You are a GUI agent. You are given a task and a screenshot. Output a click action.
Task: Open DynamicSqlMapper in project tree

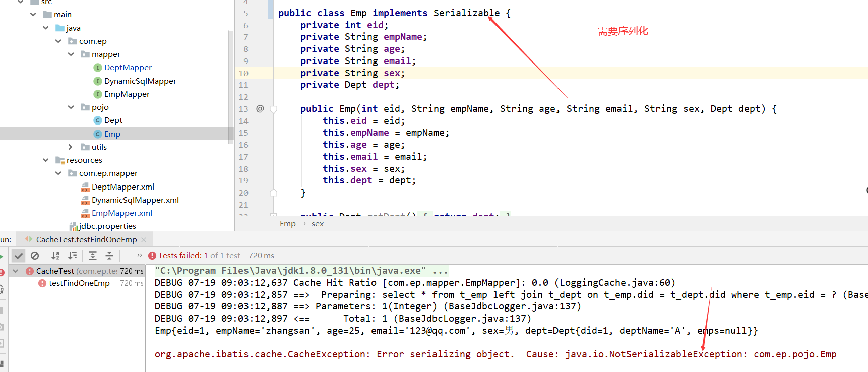tap(140, 81)
